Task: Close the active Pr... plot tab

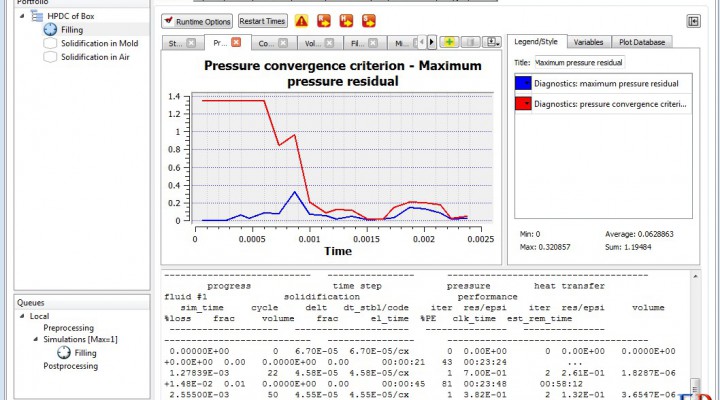Action: pyautogui.click(x=236, y=43)
